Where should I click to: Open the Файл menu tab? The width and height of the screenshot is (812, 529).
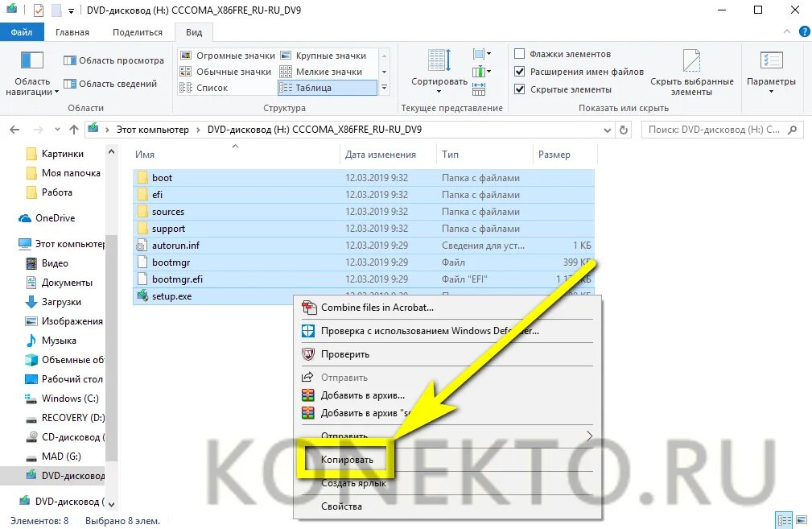coord(22,32)
